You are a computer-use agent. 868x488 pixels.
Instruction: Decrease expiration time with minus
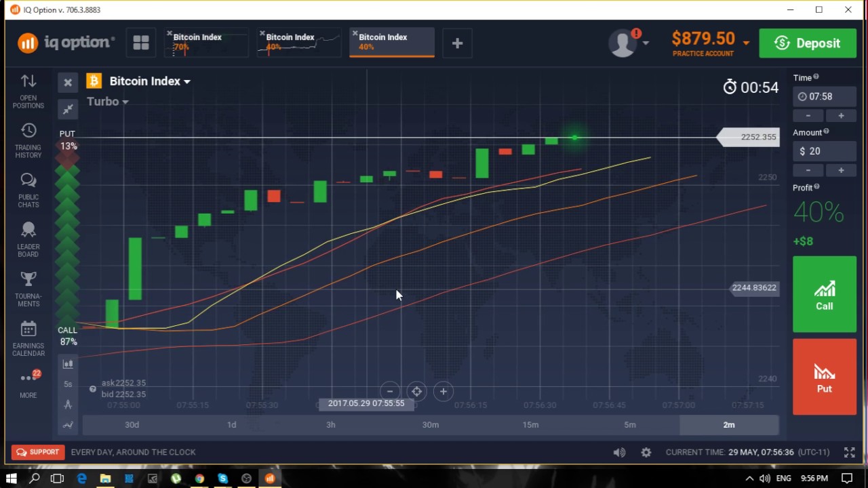(808, 116)
